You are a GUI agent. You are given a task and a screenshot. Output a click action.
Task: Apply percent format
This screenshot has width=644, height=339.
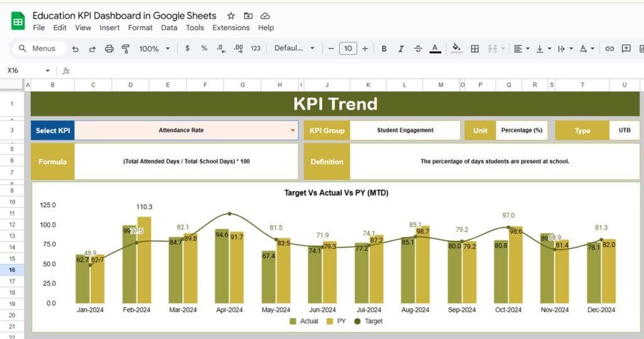tap(204, 48)
